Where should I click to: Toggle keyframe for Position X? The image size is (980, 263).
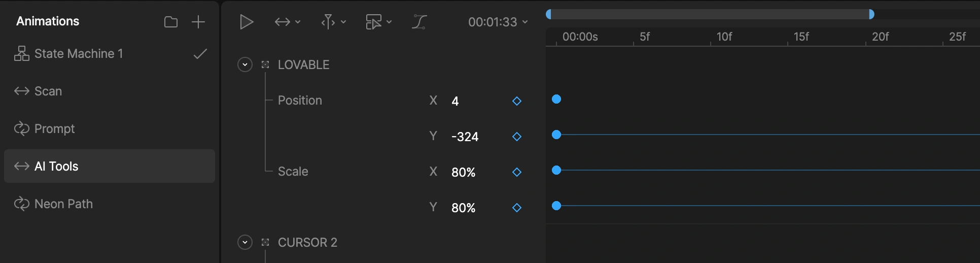[x=517, y=101]
